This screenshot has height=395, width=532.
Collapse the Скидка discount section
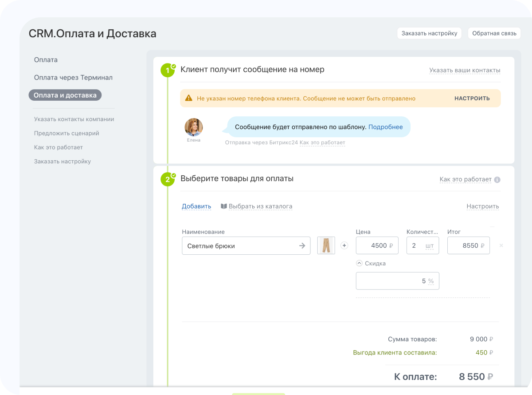[360, 263]
